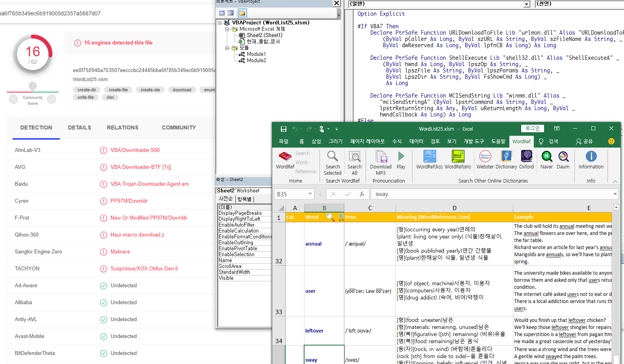This screenshot has width=624, height=364.
Task: Select Module2 in VBA project tree
Action: tap(256, 61)
